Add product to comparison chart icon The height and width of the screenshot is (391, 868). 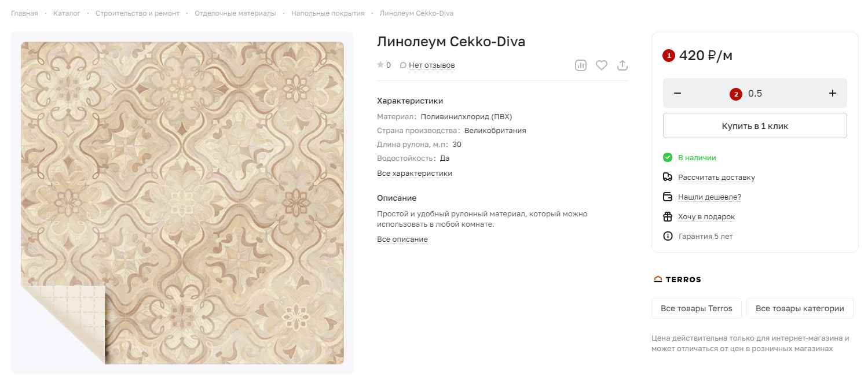(x=581, y=65)
